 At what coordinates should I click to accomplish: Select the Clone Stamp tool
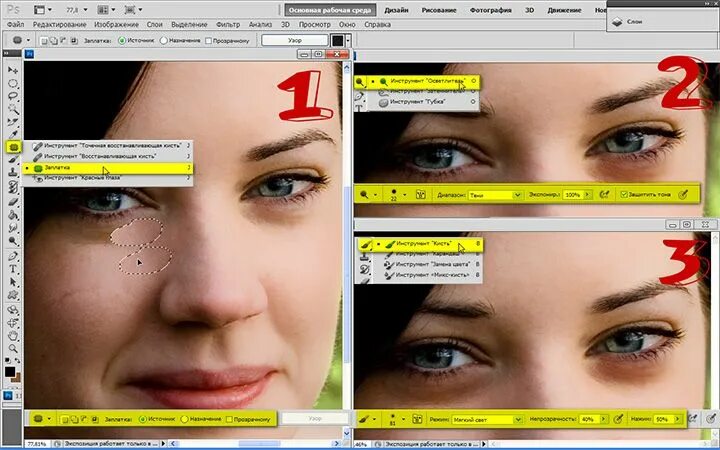point(13,173)
